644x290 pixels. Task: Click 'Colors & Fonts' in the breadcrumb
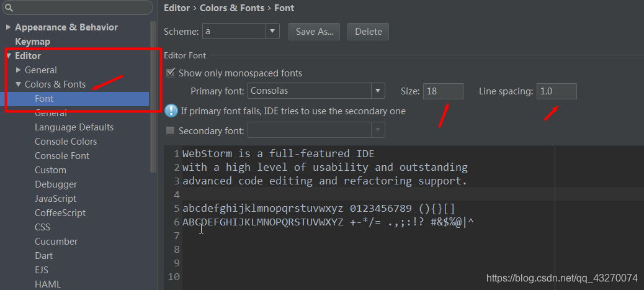pos(232,8)
